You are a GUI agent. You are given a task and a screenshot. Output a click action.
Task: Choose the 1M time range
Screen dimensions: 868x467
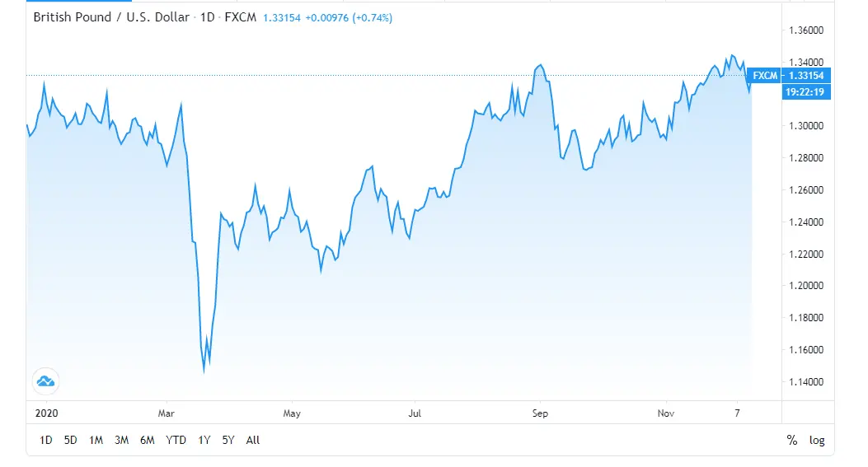tap(96, 441)
